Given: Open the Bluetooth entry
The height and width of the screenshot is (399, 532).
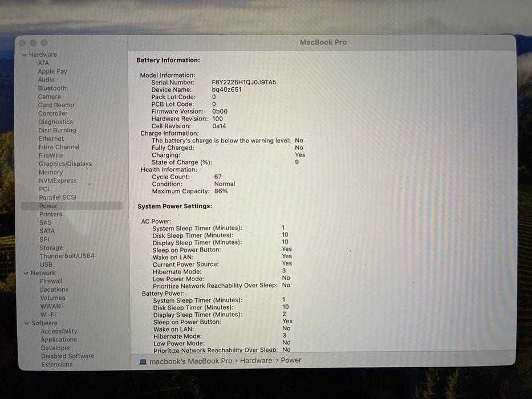Looking at the screenshot, I should pyautogui.click(x=52, y=88).
